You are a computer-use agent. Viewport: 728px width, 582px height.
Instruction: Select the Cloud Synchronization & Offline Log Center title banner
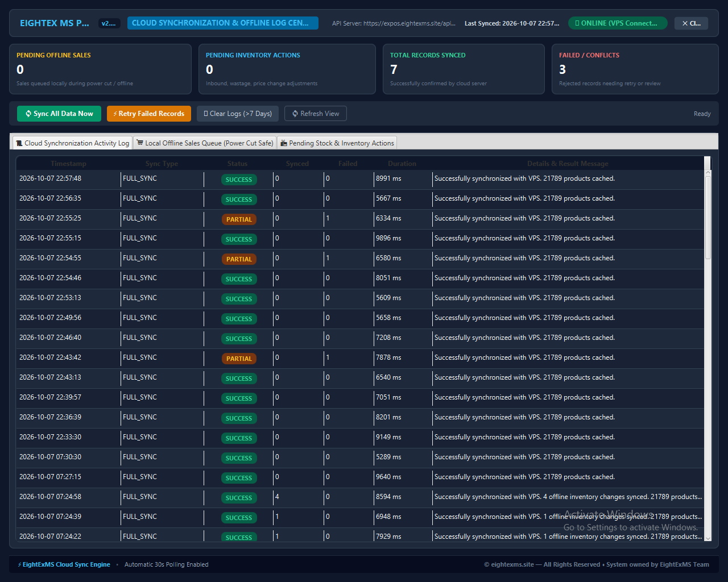(x=223, y=23)
